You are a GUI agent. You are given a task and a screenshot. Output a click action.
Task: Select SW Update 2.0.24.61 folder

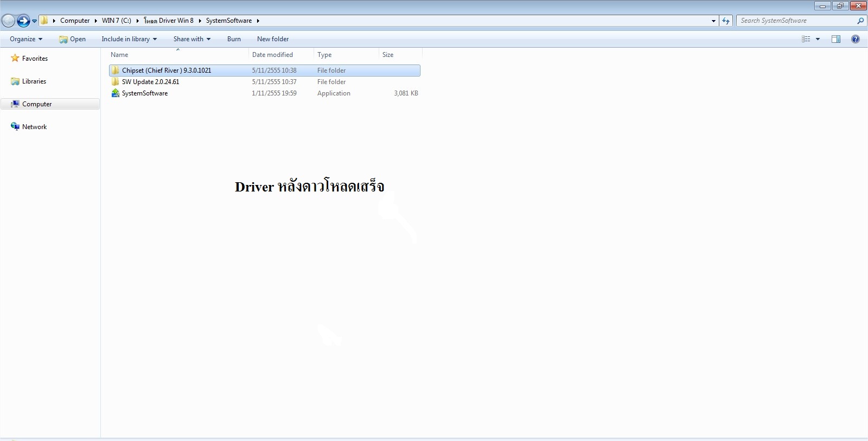click(264, 82)
